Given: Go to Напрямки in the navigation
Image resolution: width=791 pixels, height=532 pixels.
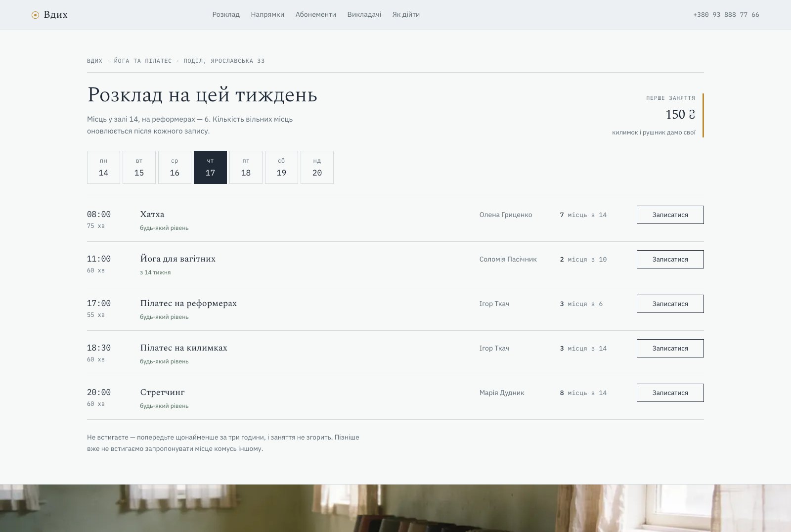Looking at the screenshot, I should (x=267, y=15).
